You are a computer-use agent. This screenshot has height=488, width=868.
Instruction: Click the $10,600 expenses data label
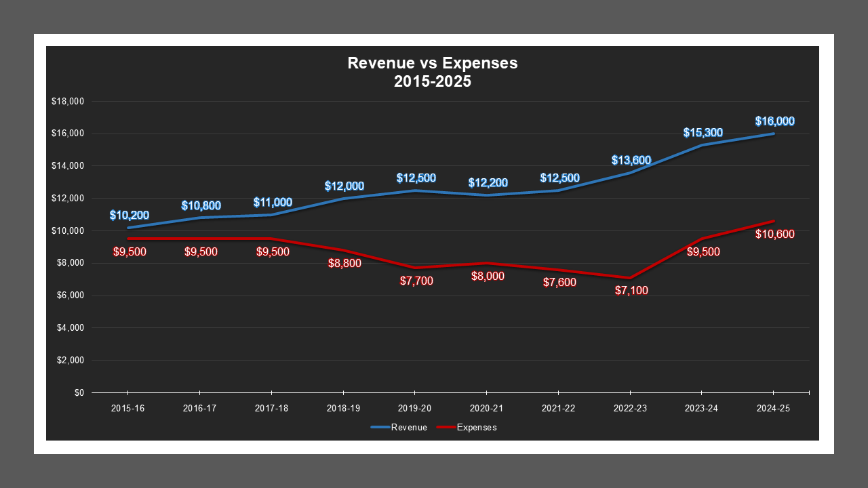[x=774, y=234]
